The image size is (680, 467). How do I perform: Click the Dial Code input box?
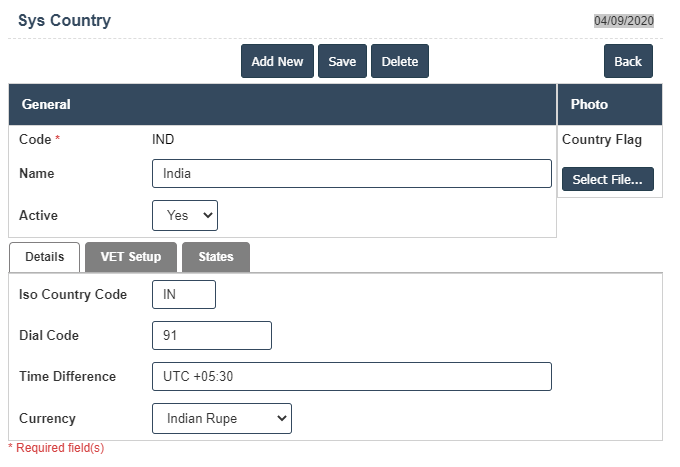point(212,336)
